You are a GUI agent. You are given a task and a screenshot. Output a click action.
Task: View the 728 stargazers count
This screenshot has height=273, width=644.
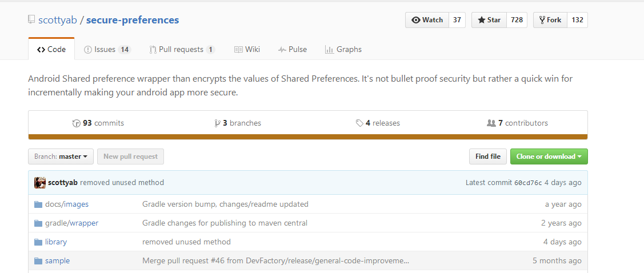pos(517,20)
